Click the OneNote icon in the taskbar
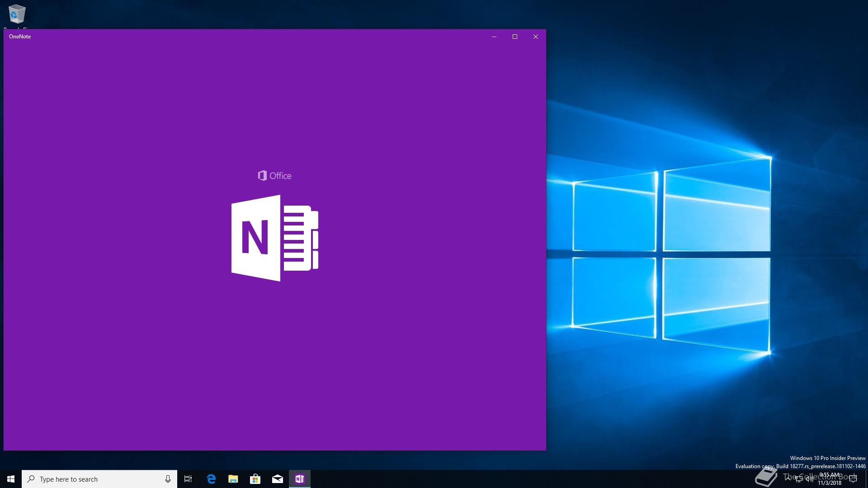 click(300, 479)
